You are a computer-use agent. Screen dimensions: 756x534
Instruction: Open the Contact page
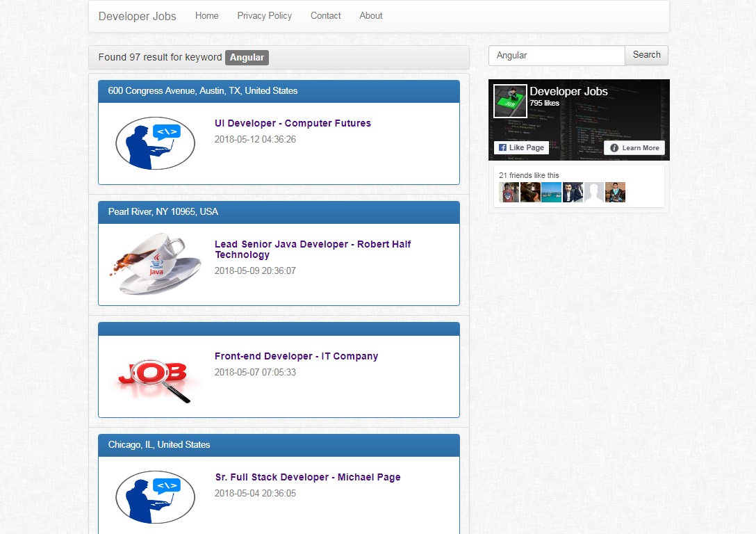pos(325,15)
